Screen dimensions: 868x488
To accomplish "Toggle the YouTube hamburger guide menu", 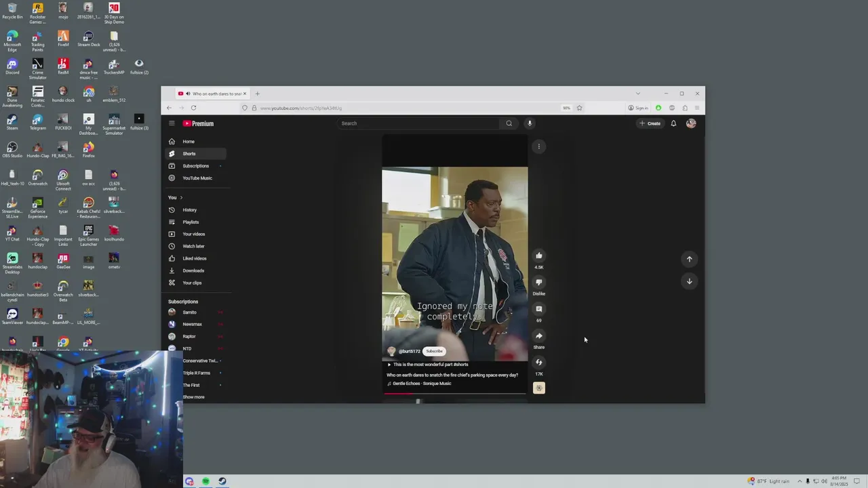I will click(x=172, y=123).
